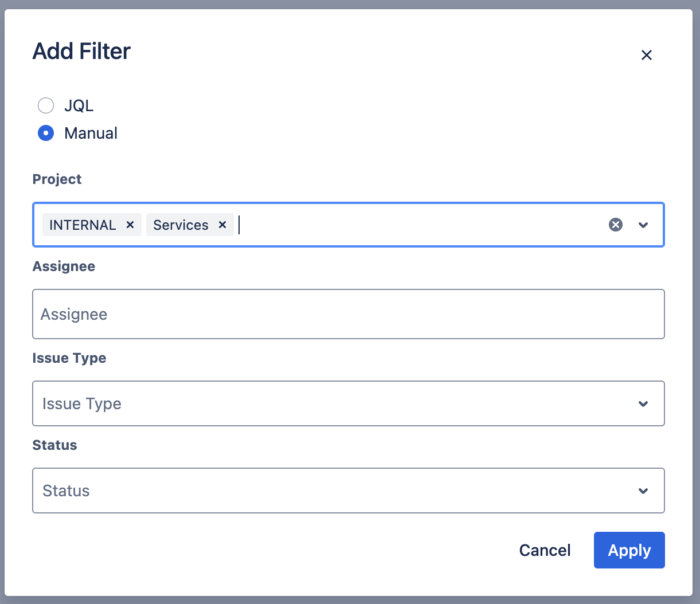This screenshot has height=604, width=700.
Task: Expand the Project dropdown chevron
Action: pos(643,225)
